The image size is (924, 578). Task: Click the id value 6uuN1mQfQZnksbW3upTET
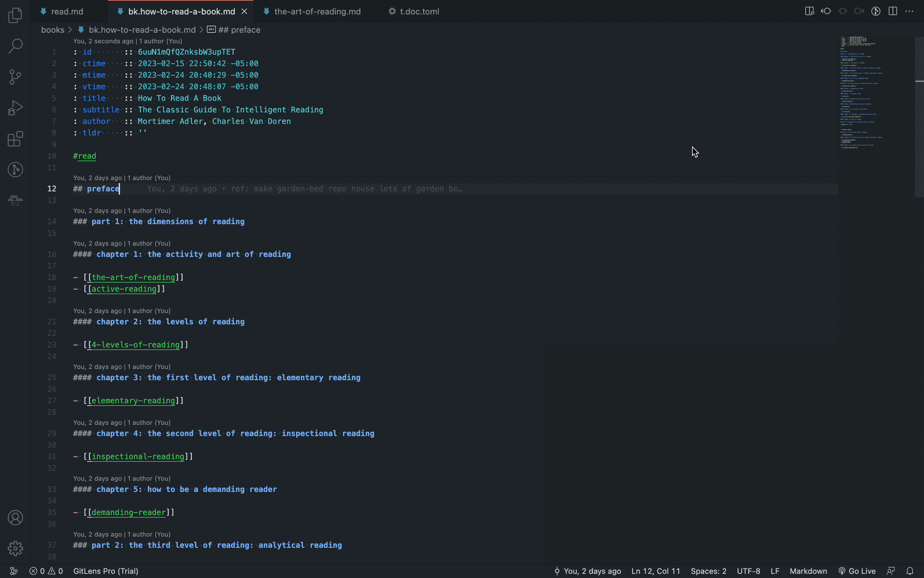pyautogui.click(x=186, y=52)
